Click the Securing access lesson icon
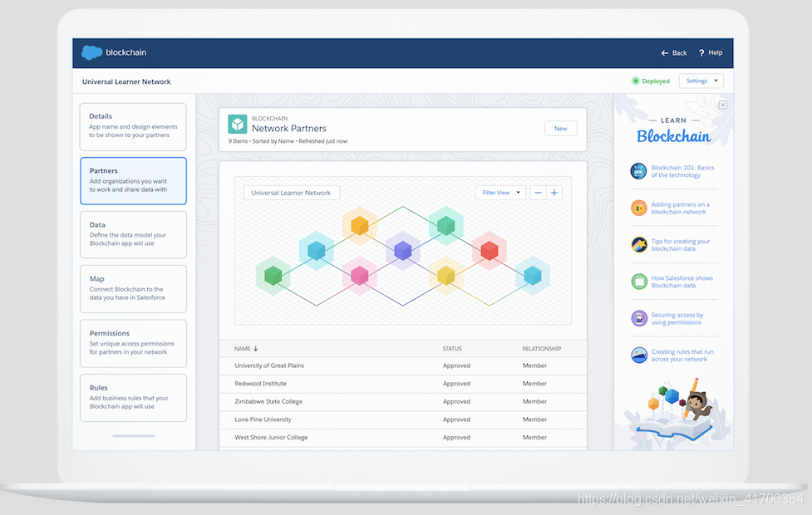Viewport: 812px width, 515px height. (638, 318)
